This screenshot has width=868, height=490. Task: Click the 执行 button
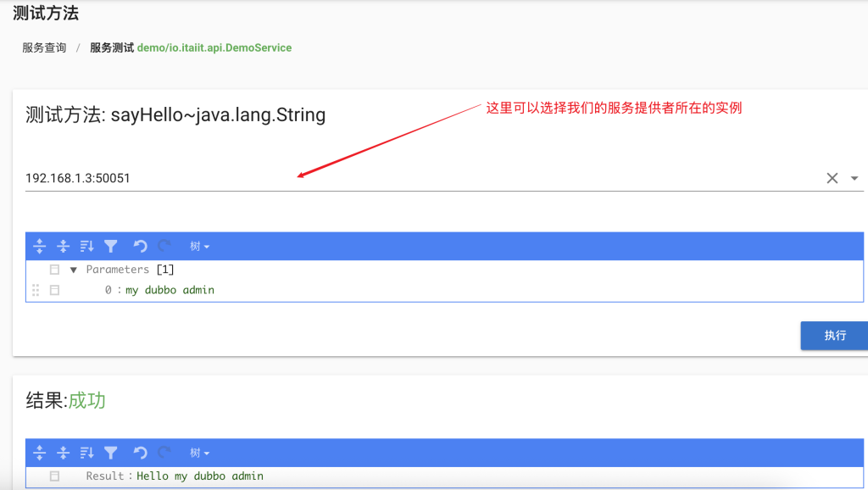(834, 336)
